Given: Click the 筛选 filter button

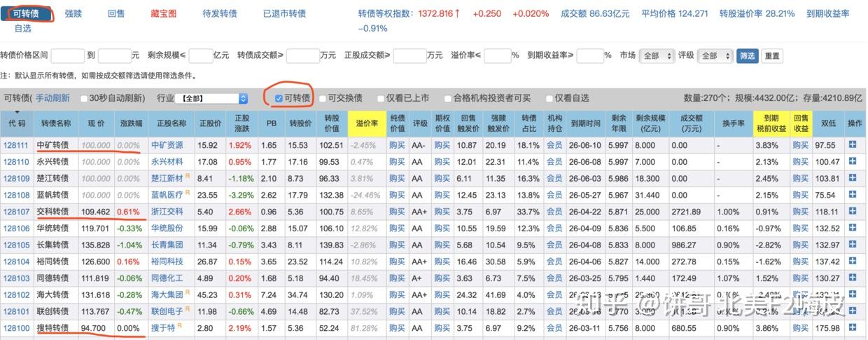Looking at the screenshot, I should point(747,56).
